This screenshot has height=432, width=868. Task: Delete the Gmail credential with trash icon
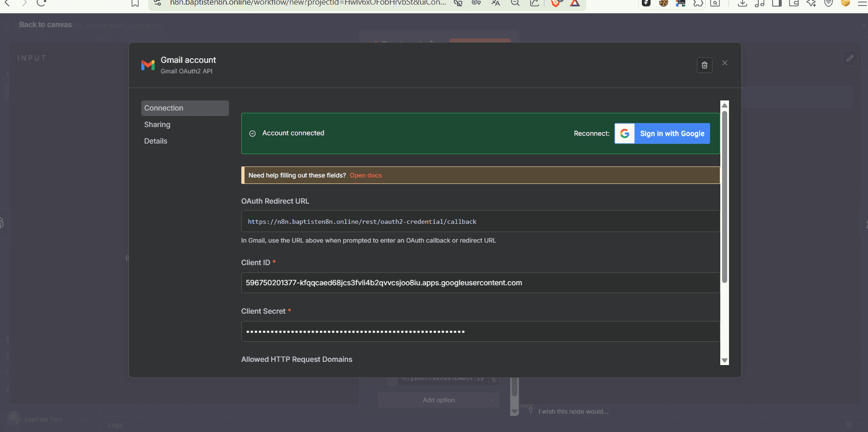[705, 65]
